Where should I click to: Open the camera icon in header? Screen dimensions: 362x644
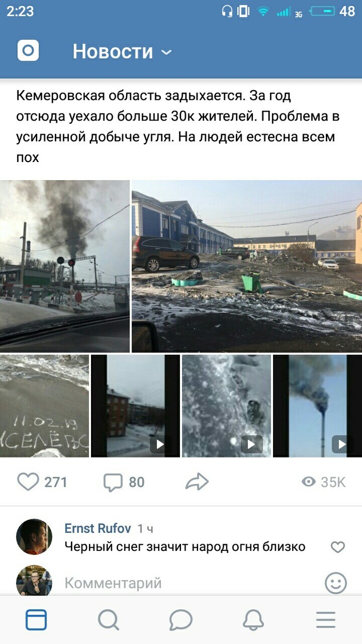point(28,51)
